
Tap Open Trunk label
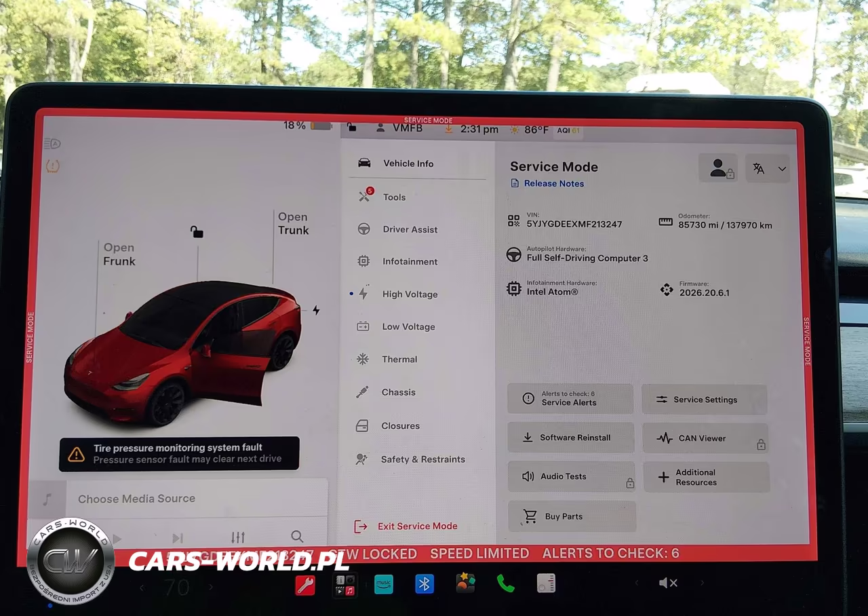(x=293, y=223)
